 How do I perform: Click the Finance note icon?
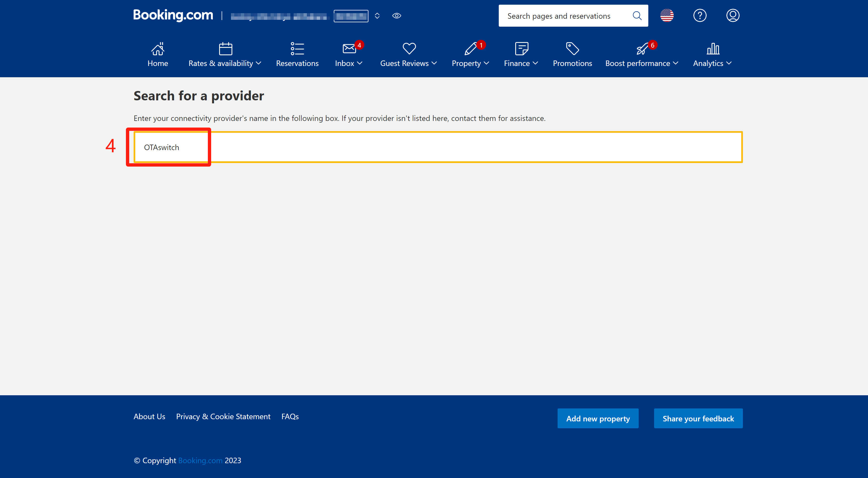pyautogui.click(x=522, y=49)
